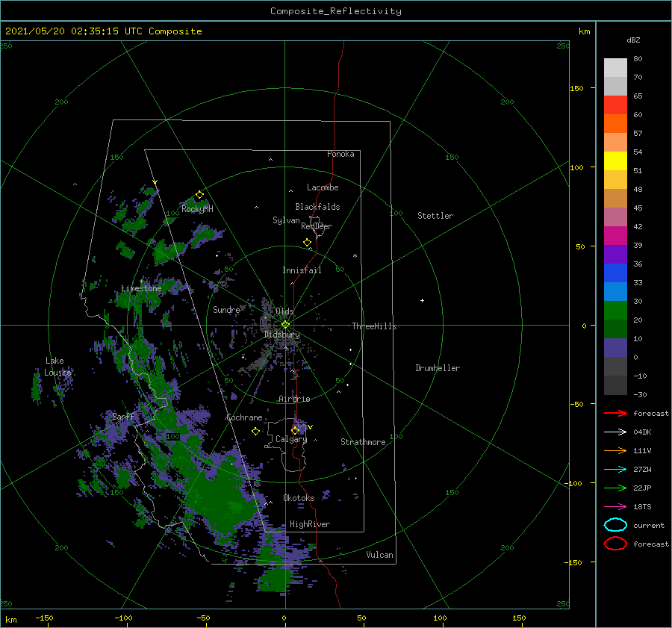Click the white 04DK arrow icon

[615, 432]
